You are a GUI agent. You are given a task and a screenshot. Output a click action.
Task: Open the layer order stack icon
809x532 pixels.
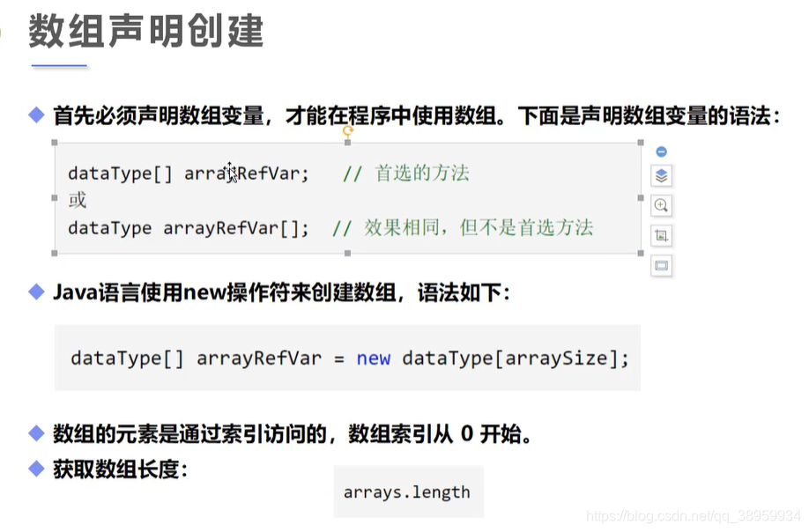[661, 176]
